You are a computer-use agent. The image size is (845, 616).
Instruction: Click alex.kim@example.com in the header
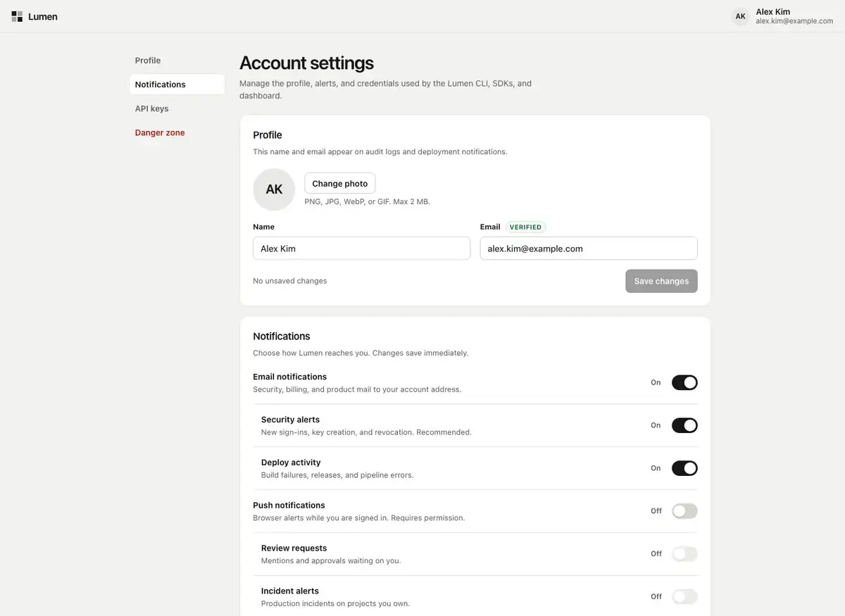click(x=794, y=21)
